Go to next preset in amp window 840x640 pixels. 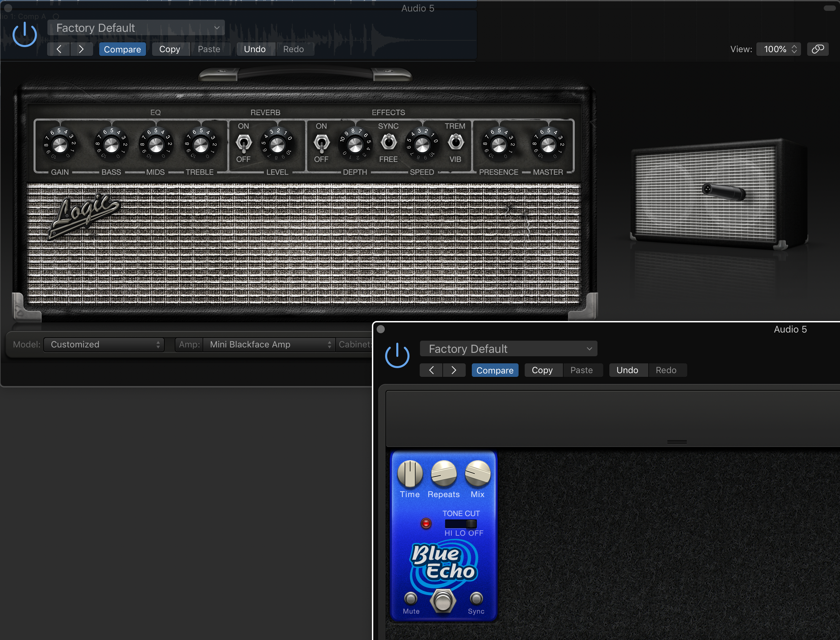click(x=81, y=49)
